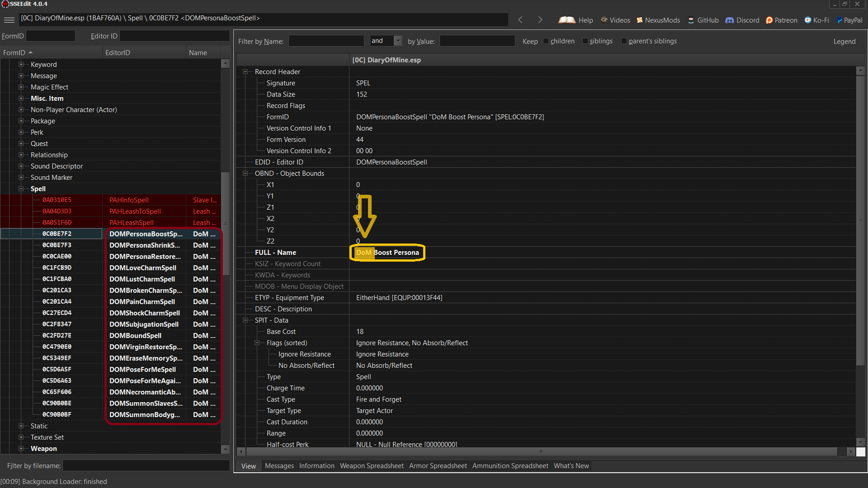Expand the Magic Effect tree node
The width and height of the screenshot is (868, 488).
click(21, 87)
